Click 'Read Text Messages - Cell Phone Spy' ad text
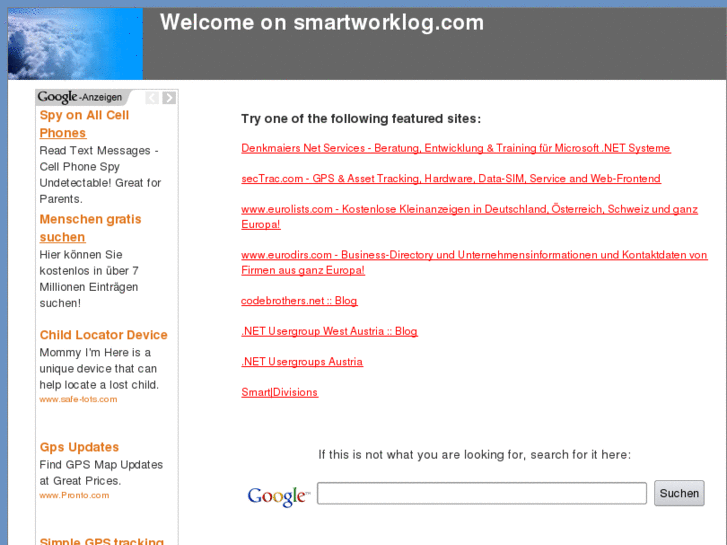 (x=100, y=175)
